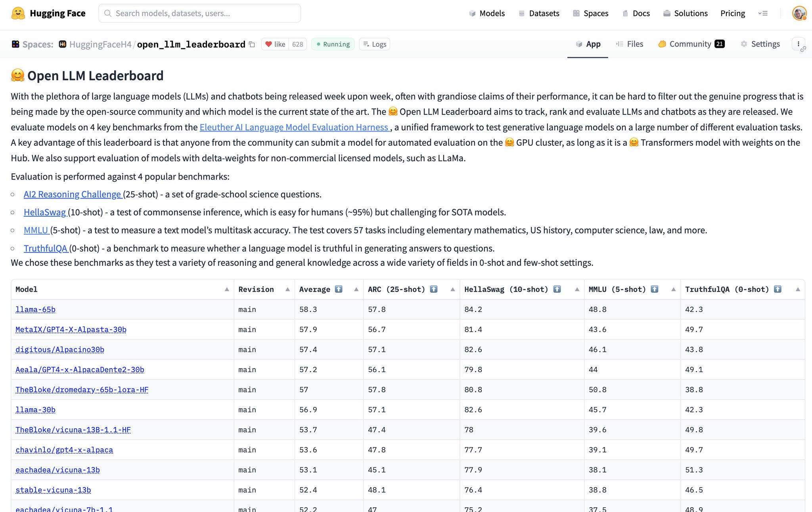
Task: Open the three-dot space options menu
Action: [799, 44]
